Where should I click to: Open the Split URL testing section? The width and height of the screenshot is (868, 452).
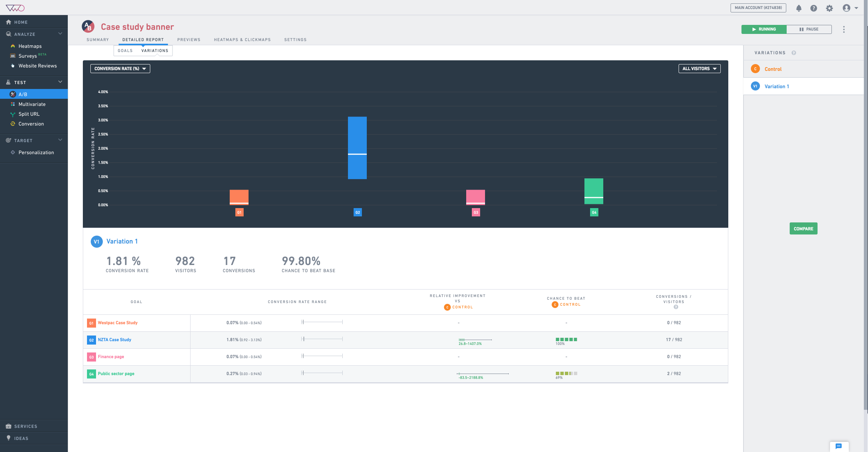click(29, 114)
